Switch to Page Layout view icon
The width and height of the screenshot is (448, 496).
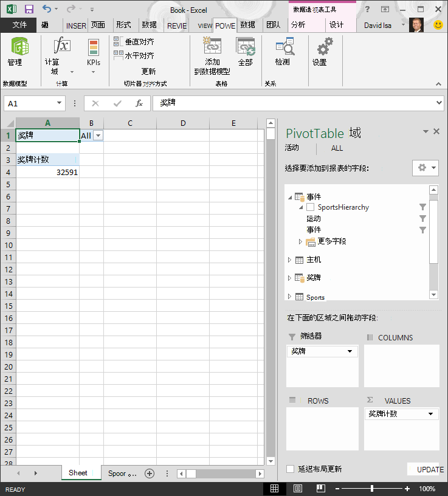click(x=298, y=489)
